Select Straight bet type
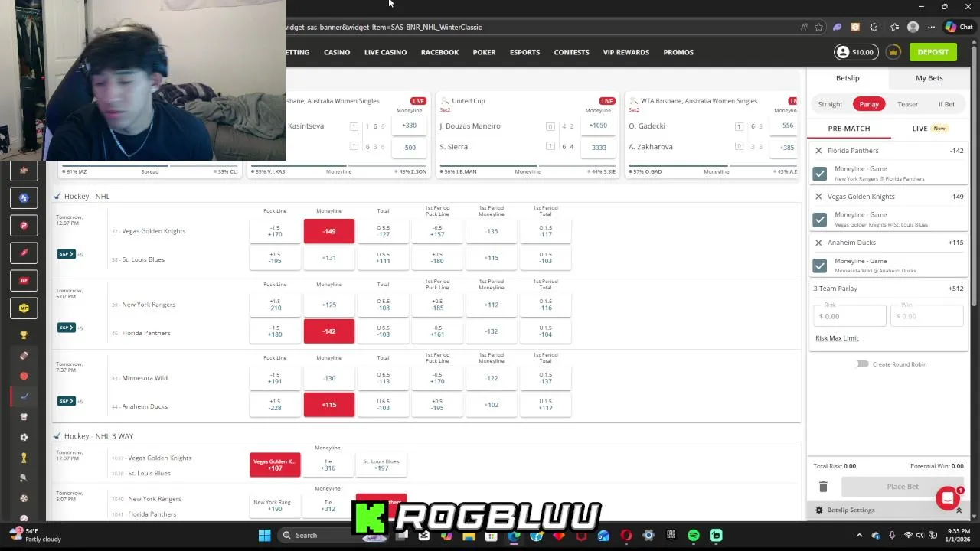The width and height of the screenshot is (980, 551). tap(830, 104)
